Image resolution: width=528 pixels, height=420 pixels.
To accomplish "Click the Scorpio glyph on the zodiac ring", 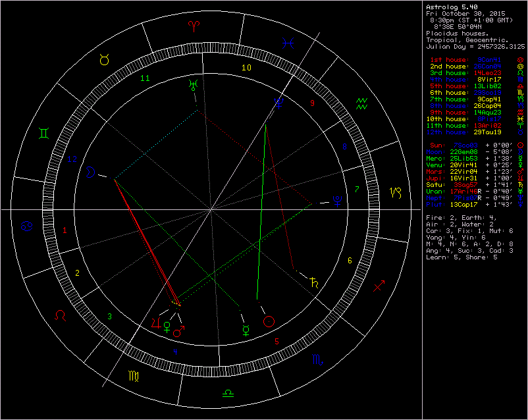I will point(317,360).
